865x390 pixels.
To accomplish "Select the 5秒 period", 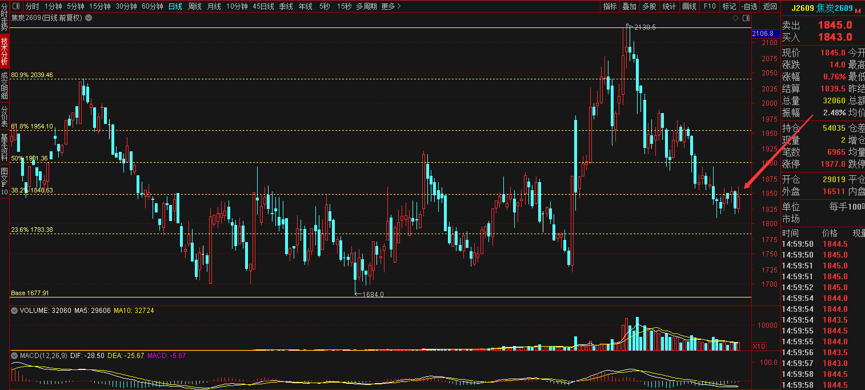I will click(x=324, y=7).
